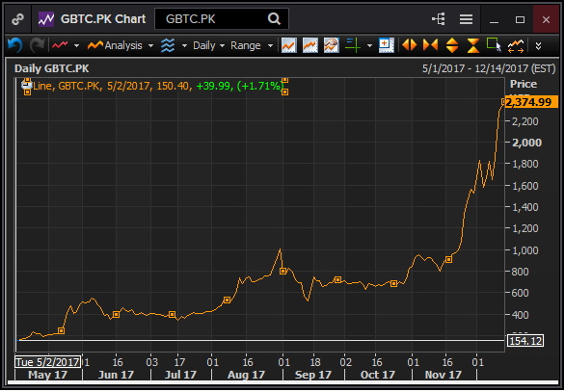Expand the toolbar overflow chevron
This screenshot has height=392, width=565.
(x=538, y=46)
